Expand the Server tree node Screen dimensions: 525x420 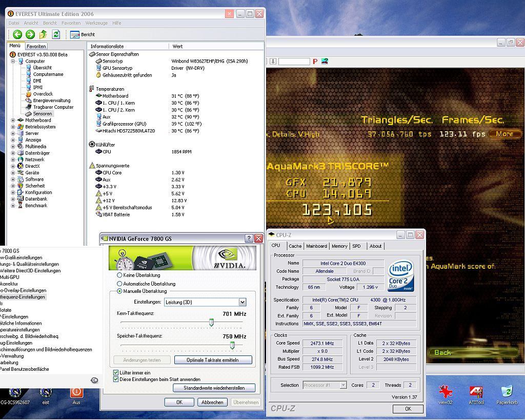[13, 133]
